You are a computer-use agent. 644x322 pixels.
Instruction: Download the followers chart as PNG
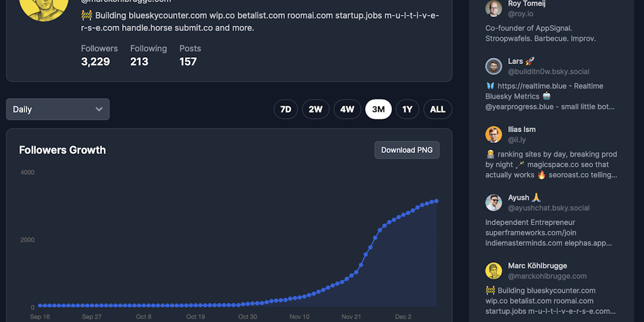[x=407, y=150]
